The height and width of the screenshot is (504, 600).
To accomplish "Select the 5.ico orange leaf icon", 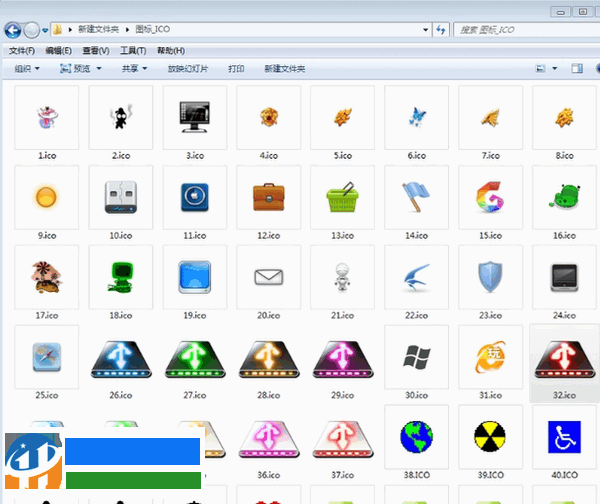I will click(342, 117).
